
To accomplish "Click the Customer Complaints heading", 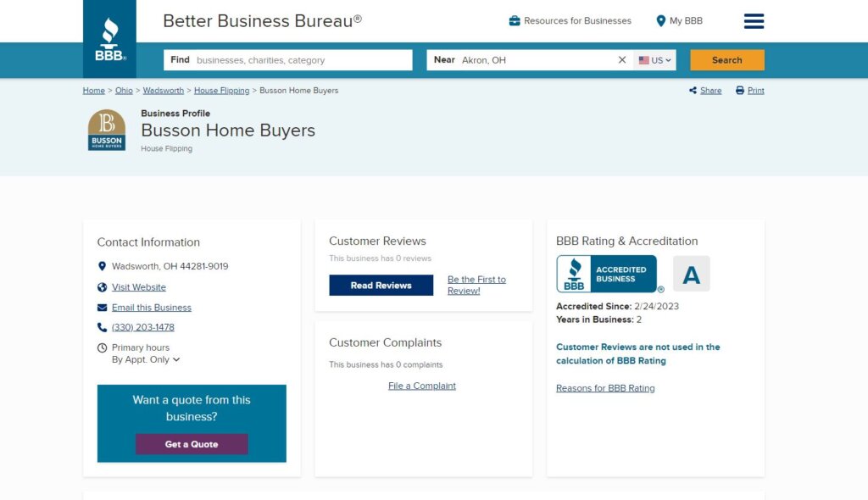I will (x=386, y=342).
